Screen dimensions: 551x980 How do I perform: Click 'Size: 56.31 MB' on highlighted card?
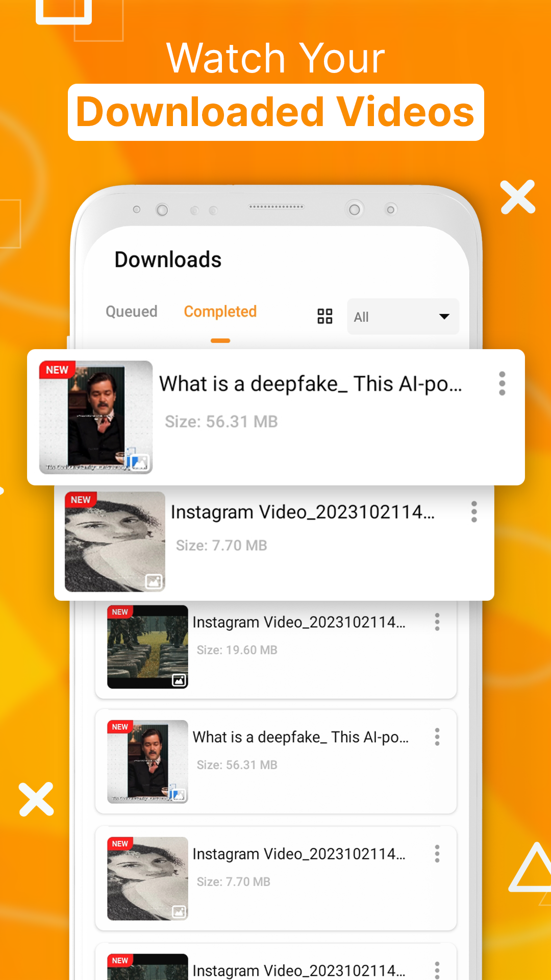tap(221, 422)
